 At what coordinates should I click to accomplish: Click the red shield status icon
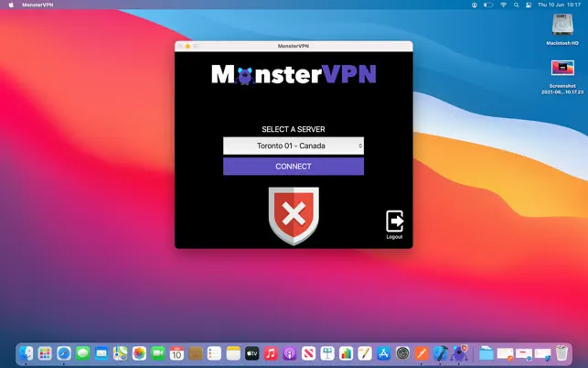click(294, 216)
